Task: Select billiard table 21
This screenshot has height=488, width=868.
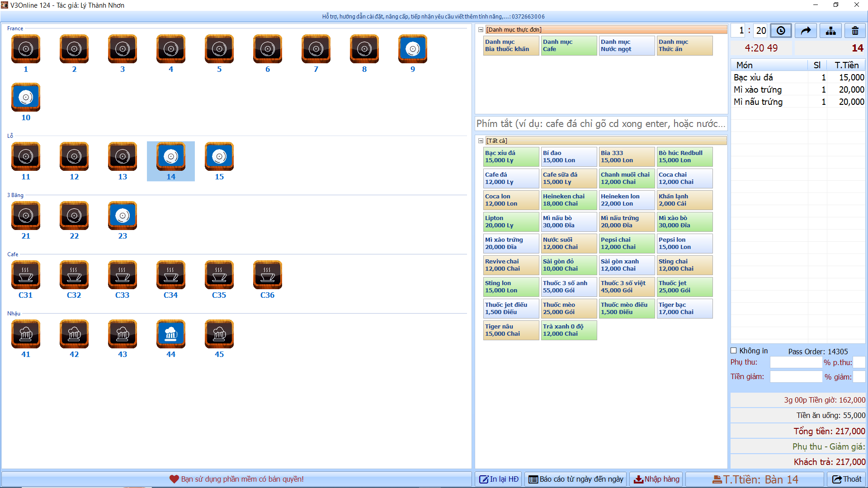Action: coord(26,216)
